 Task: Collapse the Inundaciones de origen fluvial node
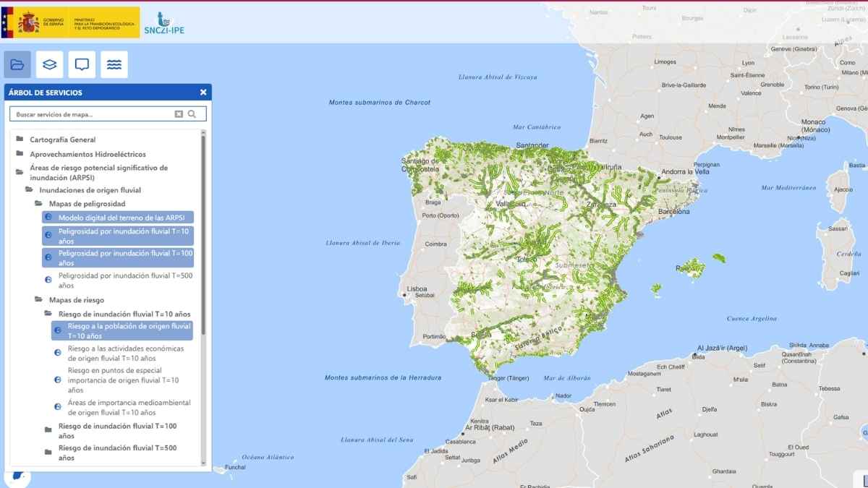point(90,190)
